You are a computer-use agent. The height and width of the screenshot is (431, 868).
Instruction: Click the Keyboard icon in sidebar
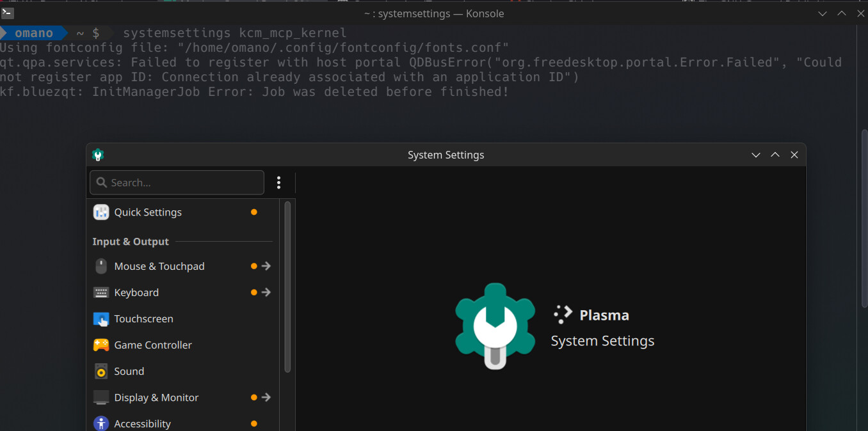pos(101,292)
